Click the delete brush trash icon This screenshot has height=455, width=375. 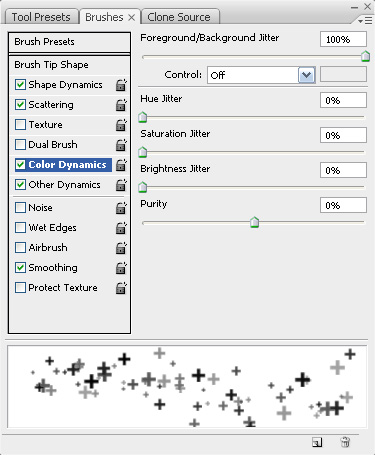(x=345, y=442)
